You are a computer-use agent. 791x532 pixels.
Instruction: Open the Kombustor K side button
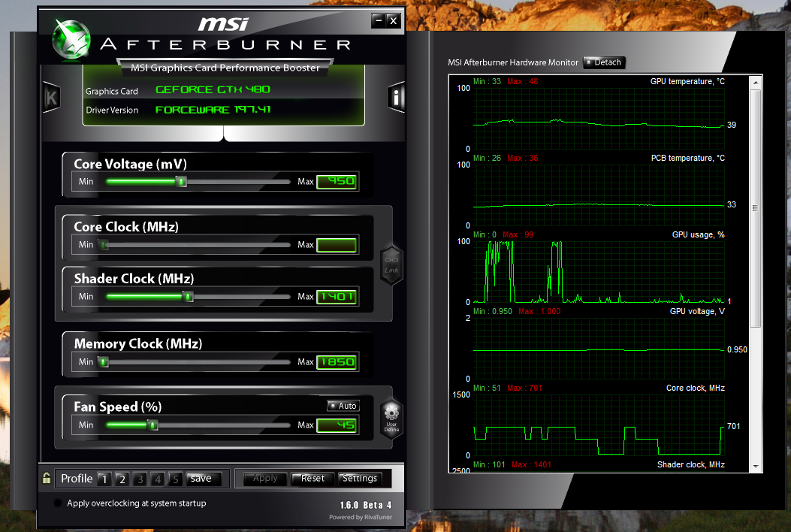[x=51, y=98]
